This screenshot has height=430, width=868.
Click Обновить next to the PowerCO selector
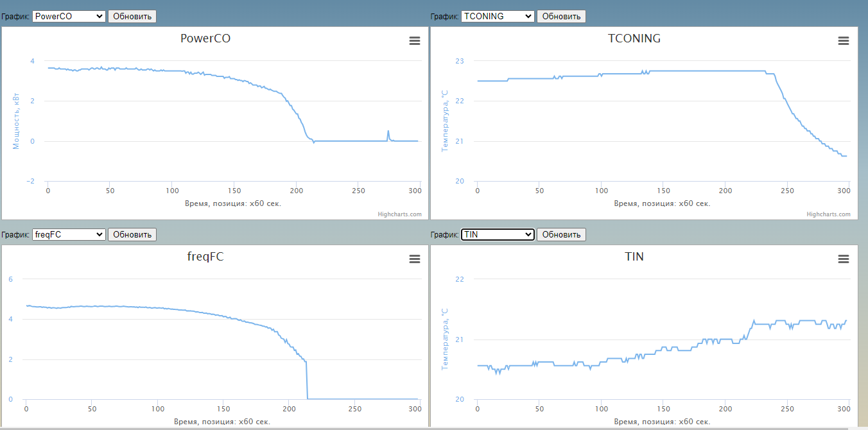[132, 16]
